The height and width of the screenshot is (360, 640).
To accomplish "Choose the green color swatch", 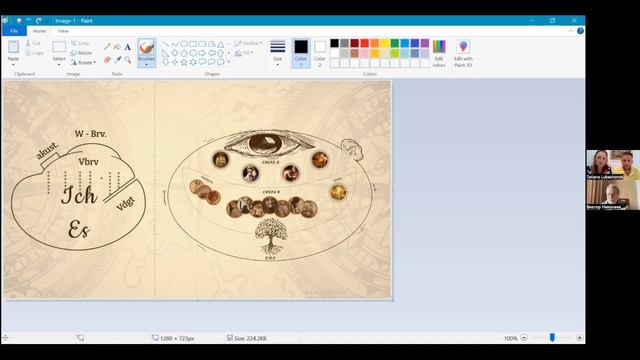I will tap(395, 43).
